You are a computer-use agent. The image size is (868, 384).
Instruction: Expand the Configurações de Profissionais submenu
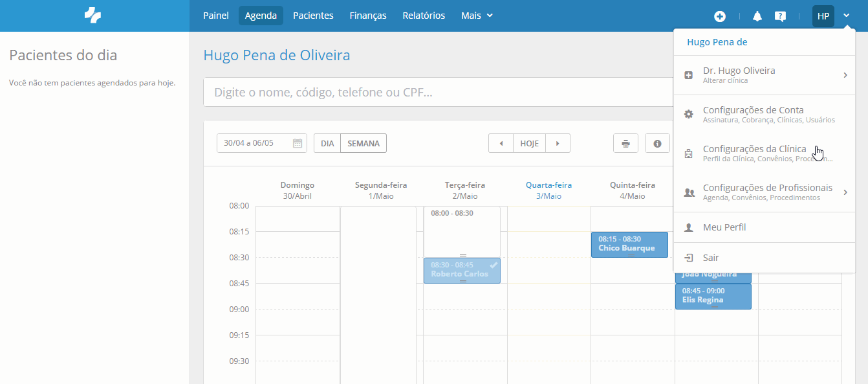(844, 192)
